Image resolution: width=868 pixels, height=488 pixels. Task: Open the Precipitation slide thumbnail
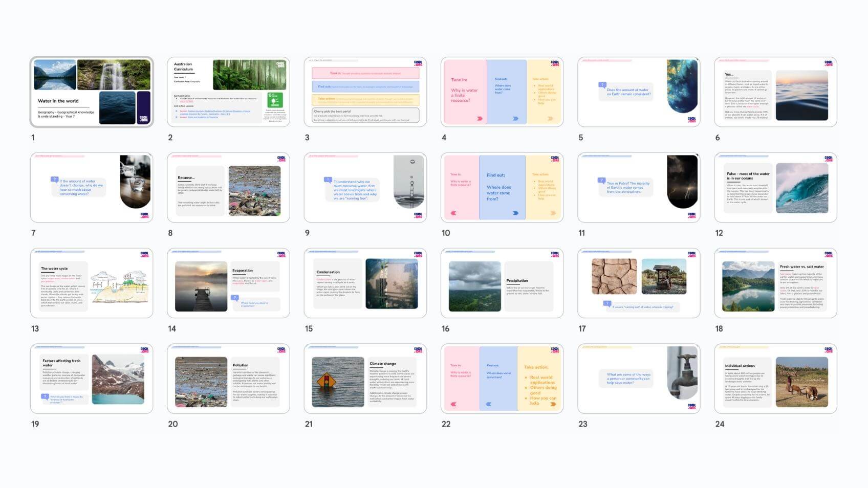[502, 283]
